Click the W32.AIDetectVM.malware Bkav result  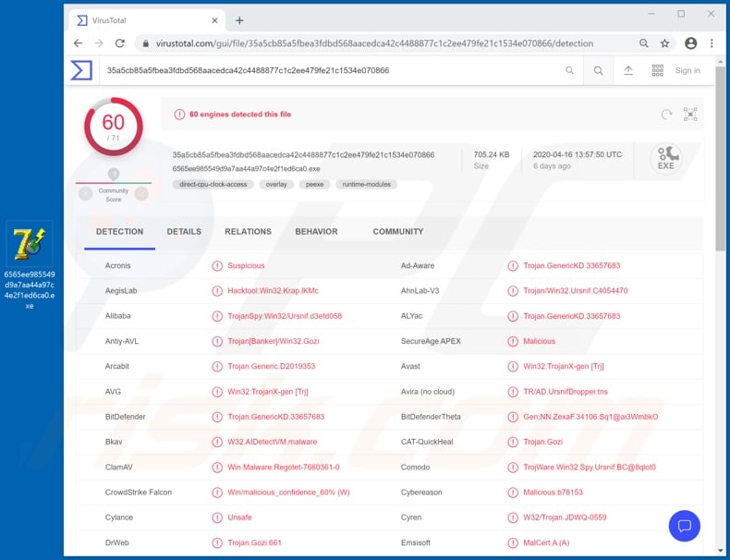point(273,443)
